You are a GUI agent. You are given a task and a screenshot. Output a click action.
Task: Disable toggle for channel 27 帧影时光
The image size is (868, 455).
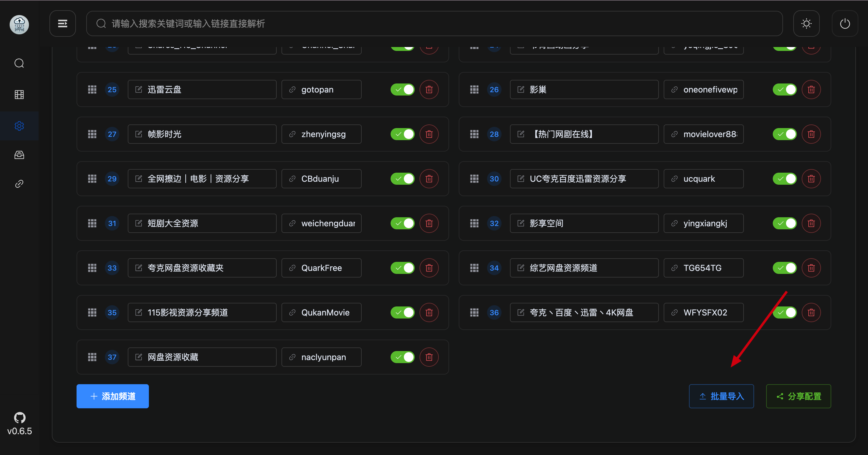coord(402,134)
